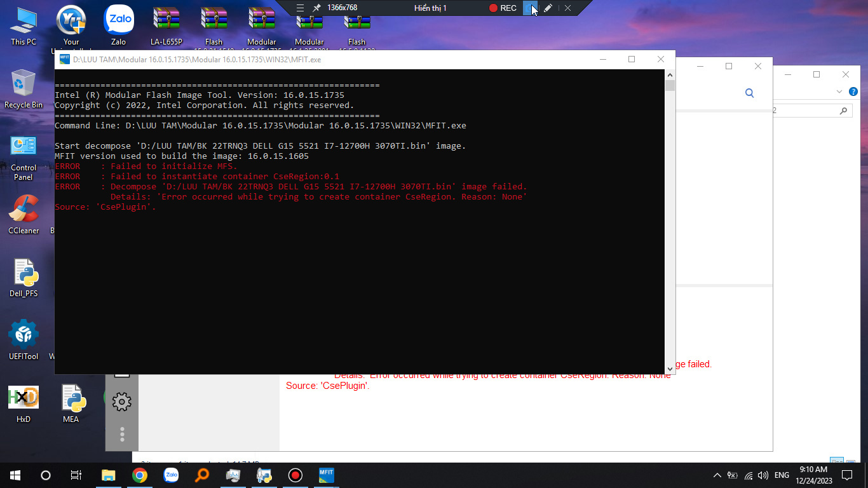Open Task View on the taskbar
The width and height of the screenshot is (868, 488).
pyautogui.click(x=76, y=475)
